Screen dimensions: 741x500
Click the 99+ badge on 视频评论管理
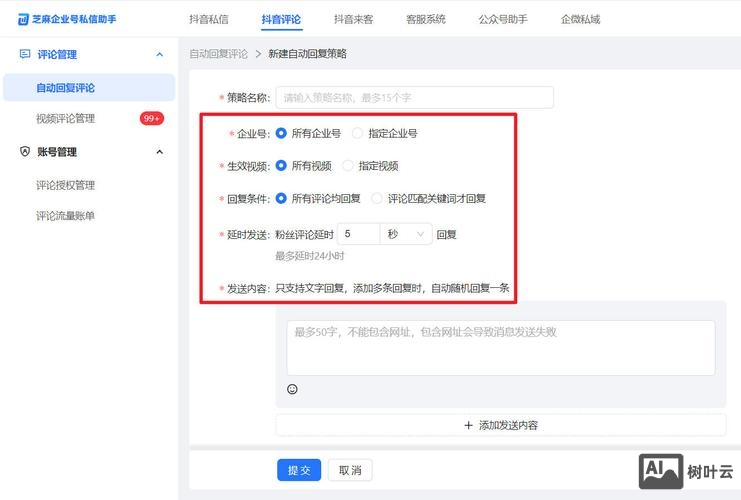click(x=152, y=118)
